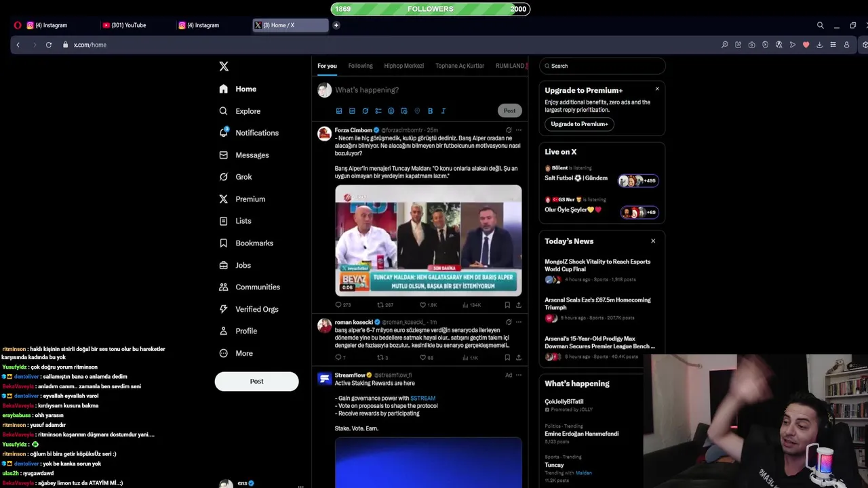Open Notifications in the sidebar
This screenshot has height=488, width=868.
pyautogui.click(x=249, y=133)
